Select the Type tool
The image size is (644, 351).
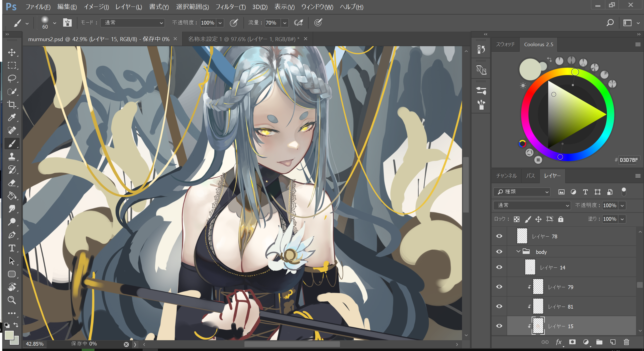point(12,248)
